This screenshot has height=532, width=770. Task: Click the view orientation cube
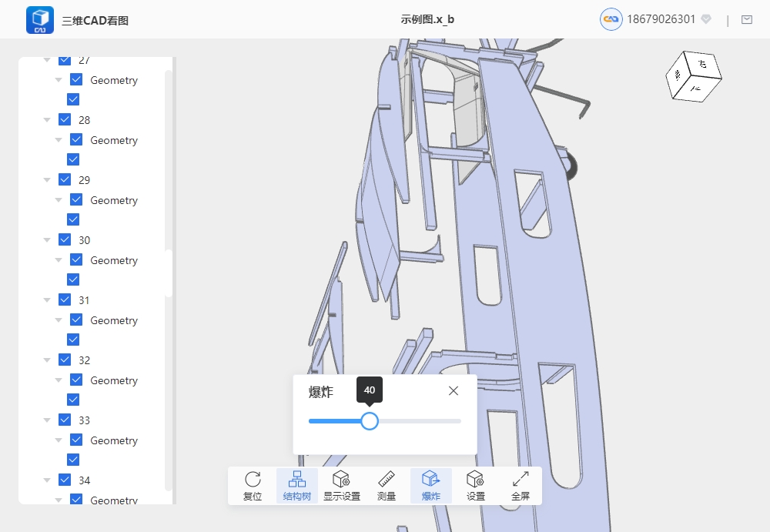(692, 75)
